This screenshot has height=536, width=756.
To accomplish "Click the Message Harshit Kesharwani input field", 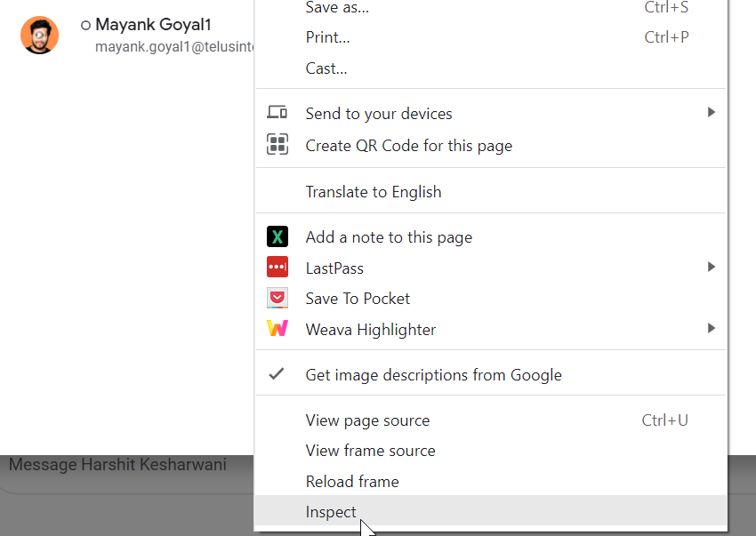I will click(125, 465).
